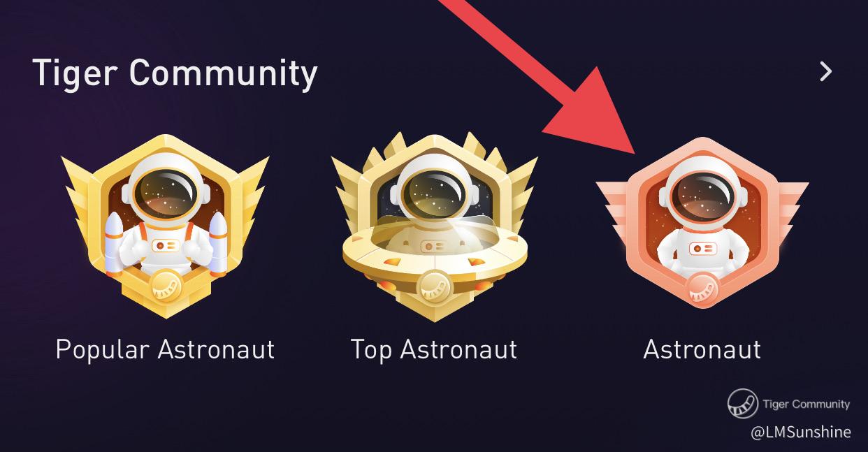Tap the pink Astronaut badge
Viewport: 868px width, 452px height.
[x=702, y=224]
